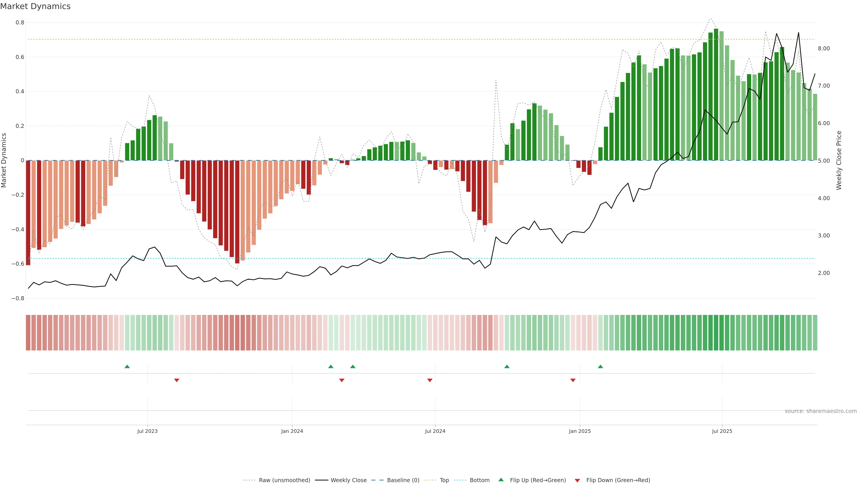The height and width of the screenshot is (488, 868).
Task: Click the green flip-up marker after Jul 2024
Action: (x=507, y=366)
